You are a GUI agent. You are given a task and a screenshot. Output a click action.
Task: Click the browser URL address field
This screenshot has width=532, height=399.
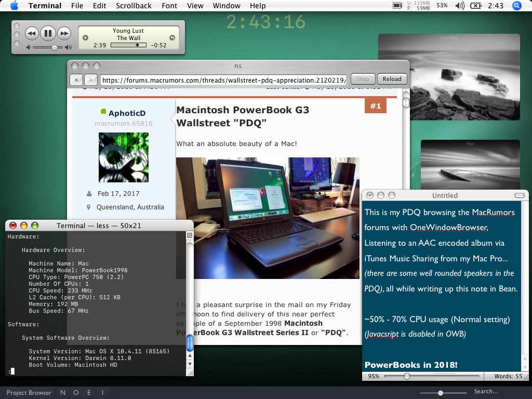[223, 80]
